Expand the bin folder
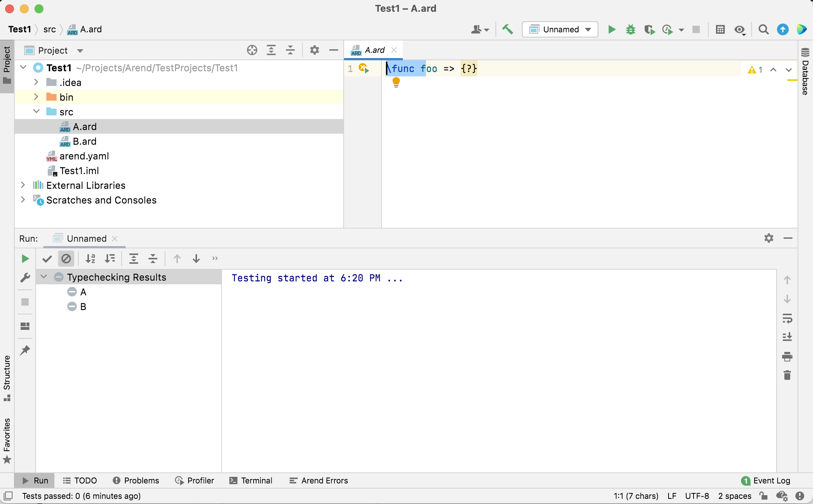This screenshot has width=813, height=504. [x=36, y=97]
